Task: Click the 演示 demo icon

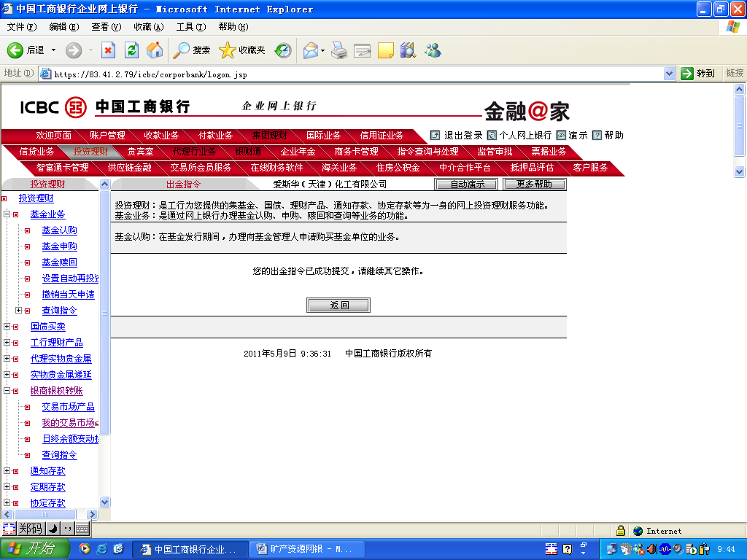Action: [561, 135]
